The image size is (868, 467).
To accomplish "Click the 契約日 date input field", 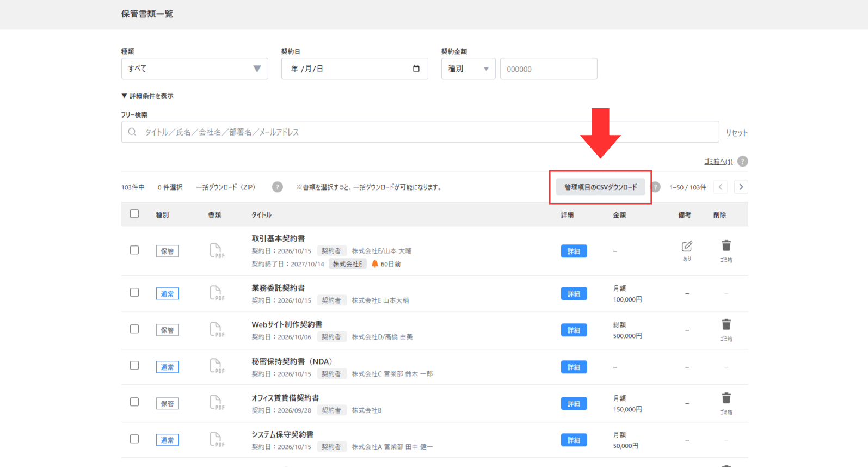I will 354,69.
